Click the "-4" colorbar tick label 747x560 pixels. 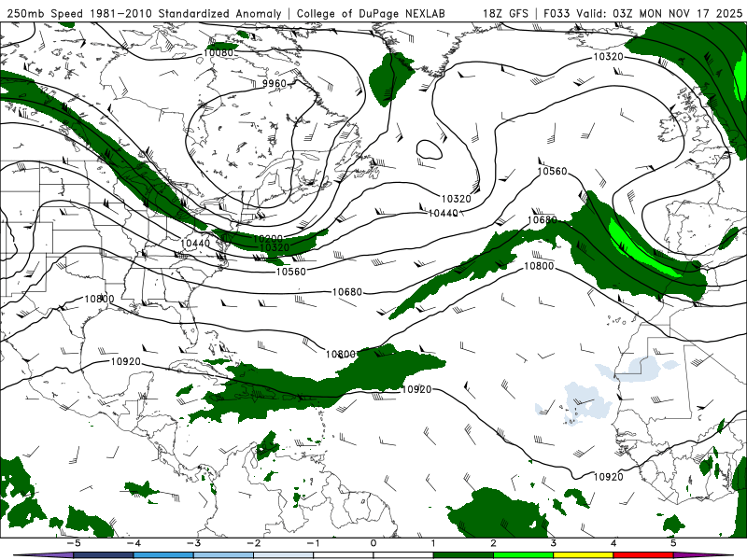click(x=134, y=543)
